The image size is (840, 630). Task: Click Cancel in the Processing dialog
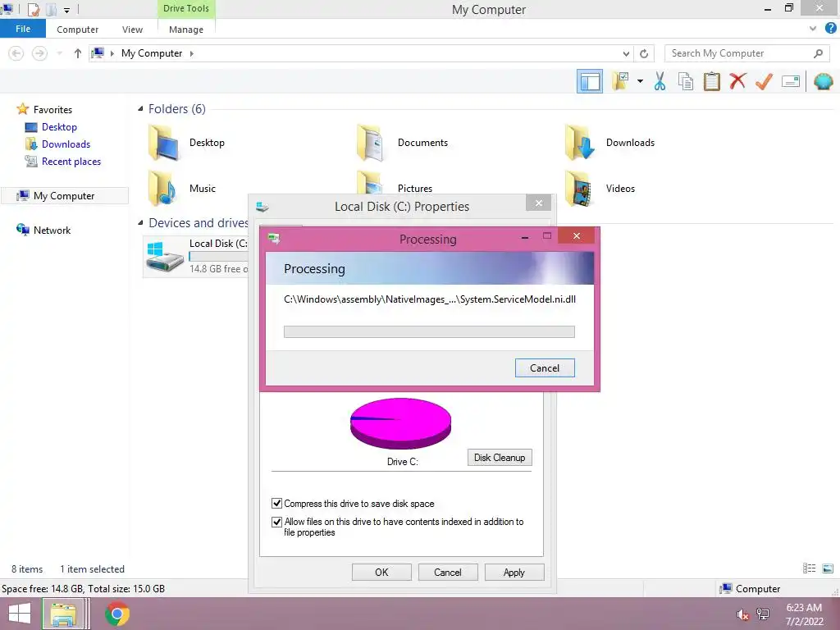coord(545,367)
